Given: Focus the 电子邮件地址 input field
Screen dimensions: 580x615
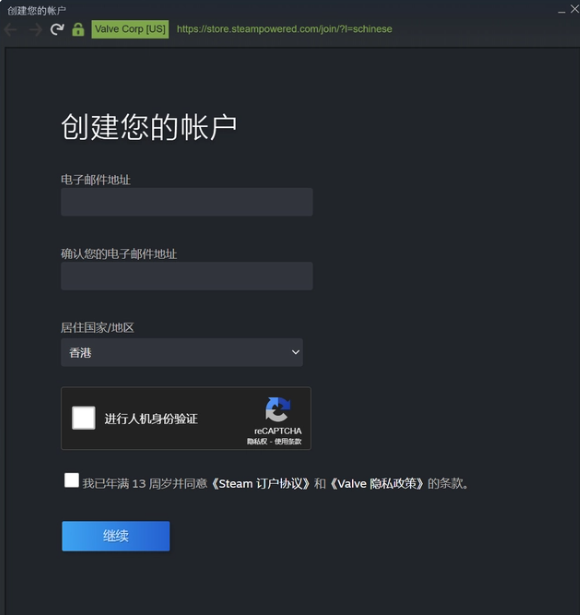Looking at the screenshot, I should coord(187,202).
